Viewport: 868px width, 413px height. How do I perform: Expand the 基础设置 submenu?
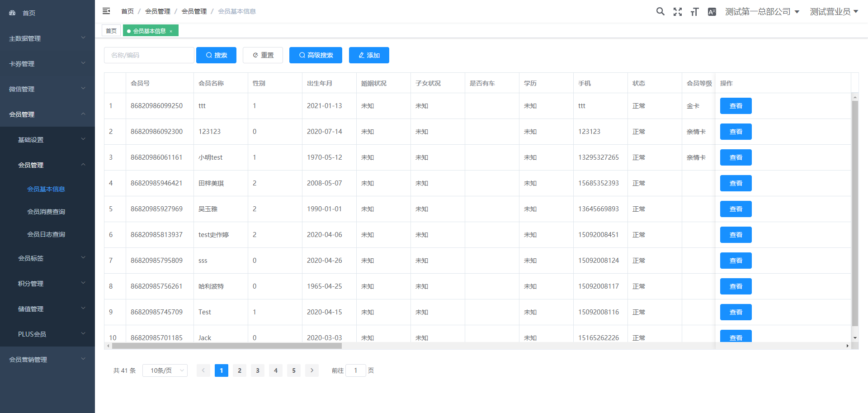tap(47, 139)
